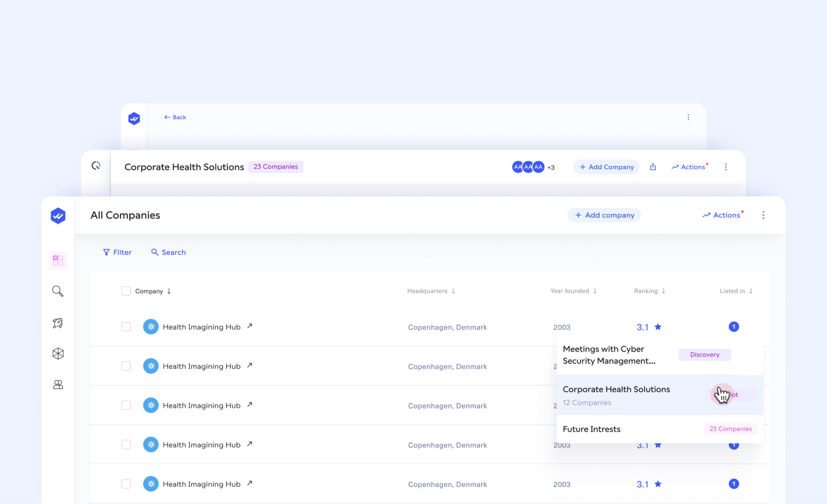Screen dimensions: 827x504
Task: Open external link arrow on first Health Imagining Hub
Action: click(x=250, y=326)
